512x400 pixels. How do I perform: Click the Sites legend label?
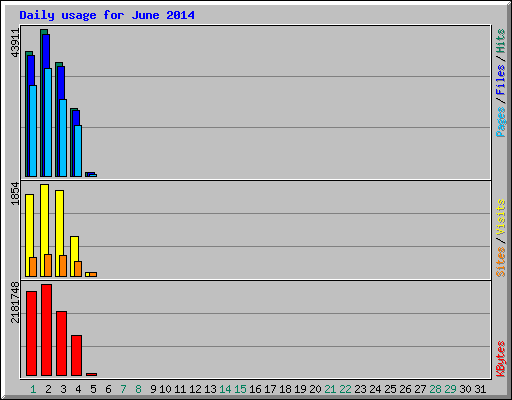[500, 262]
